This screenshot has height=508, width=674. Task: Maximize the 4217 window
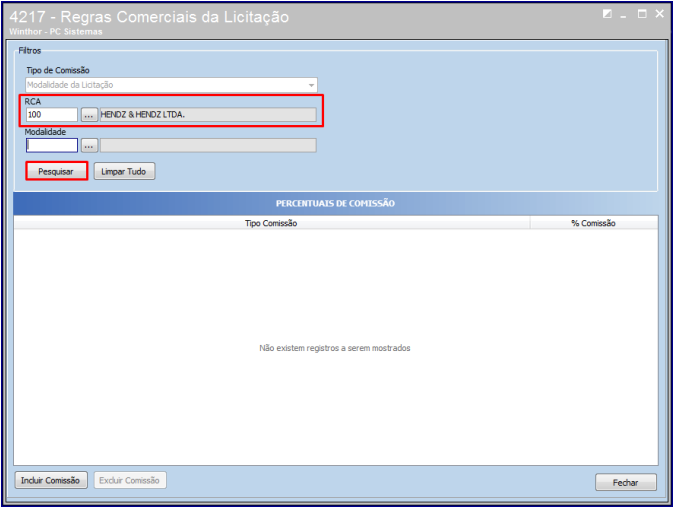pyautogui.click(x=642, y=14)
